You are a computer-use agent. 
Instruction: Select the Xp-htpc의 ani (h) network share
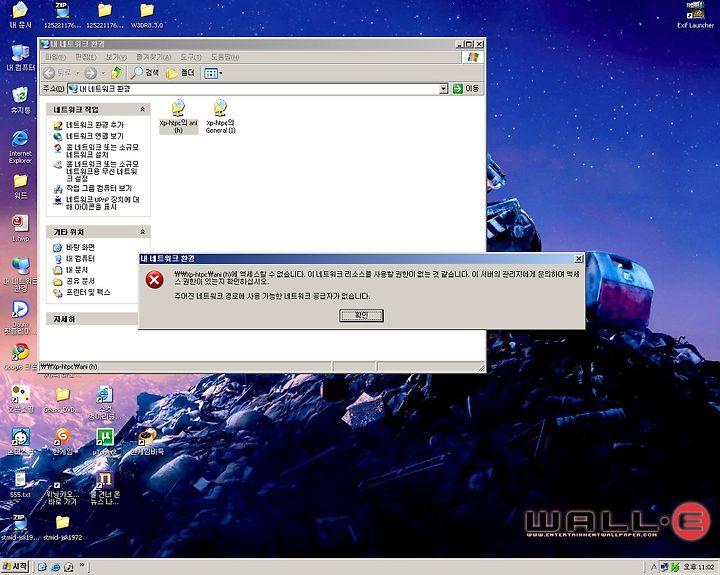(178, 116)
